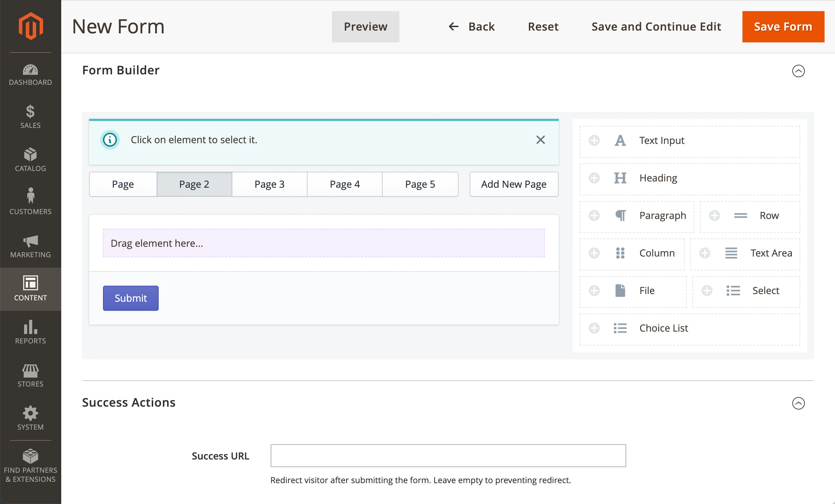Viewport: 835px width, 504px height.
Task: Click the orange Save Form button
Action: click(x=783, y=27)
